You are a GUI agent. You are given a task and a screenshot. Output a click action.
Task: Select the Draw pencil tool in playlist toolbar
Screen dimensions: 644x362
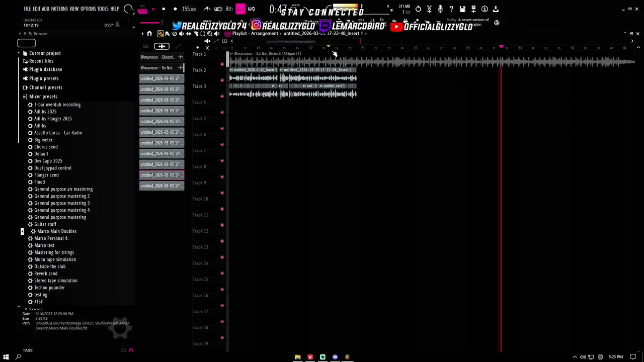(160, 34)
